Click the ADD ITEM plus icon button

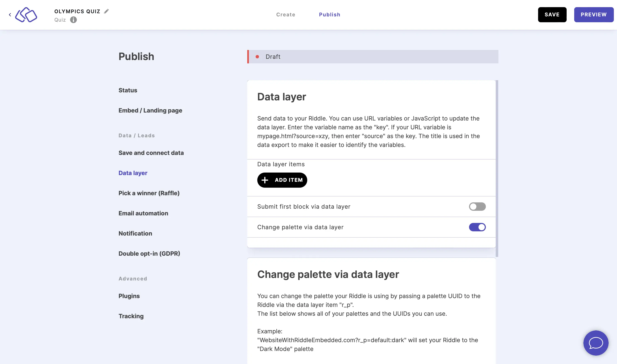pos(265,180)
